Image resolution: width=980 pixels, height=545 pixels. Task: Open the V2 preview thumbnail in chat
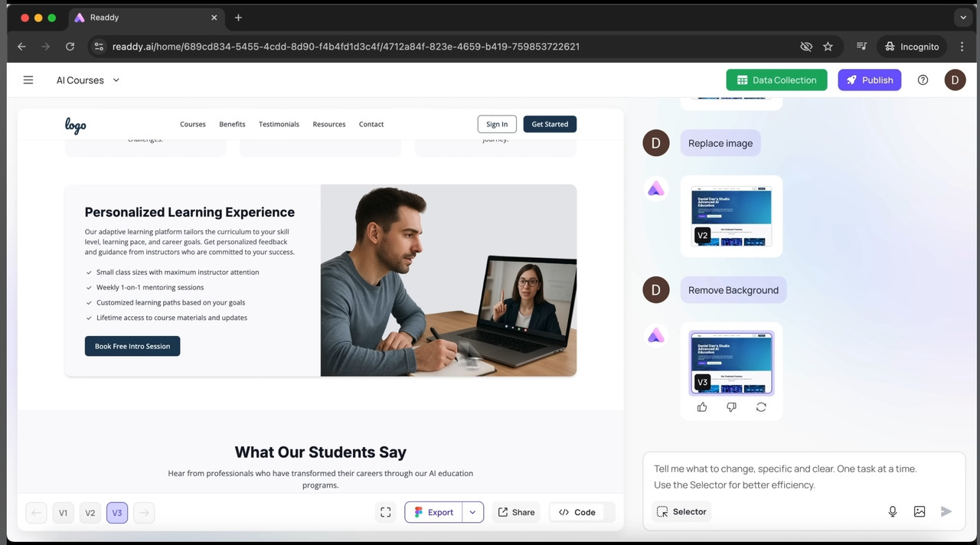coord(731,216)
